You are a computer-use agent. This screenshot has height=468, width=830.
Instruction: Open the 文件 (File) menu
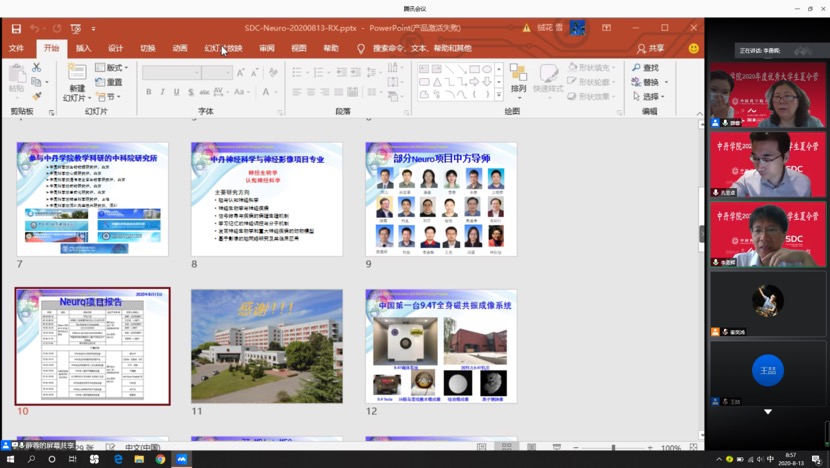coord(16,48)
